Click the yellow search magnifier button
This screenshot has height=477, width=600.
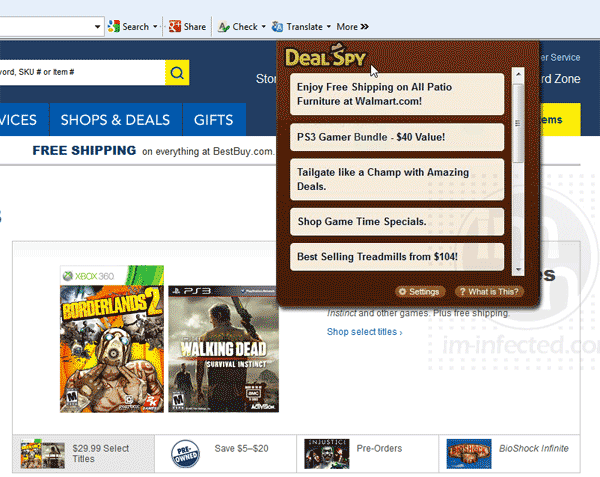coord(177,73)
